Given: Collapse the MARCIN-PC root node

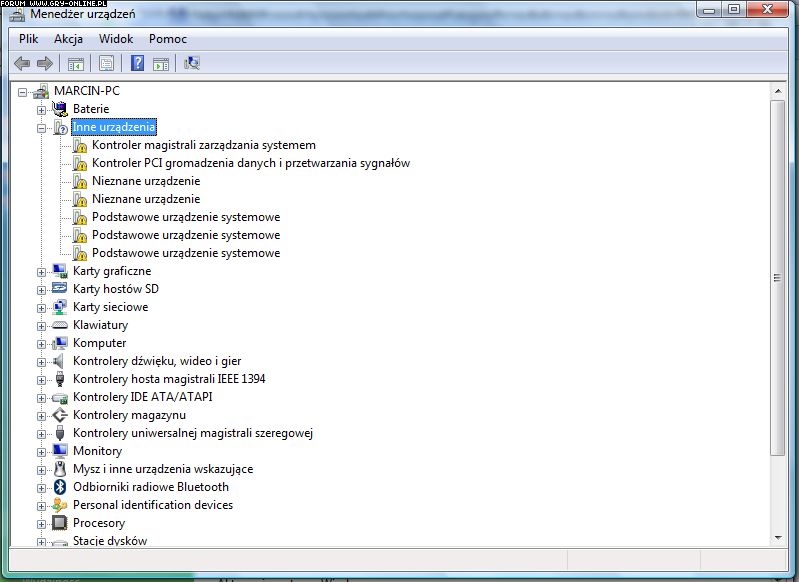Looking at the screenshot, I should click(22, 92).
